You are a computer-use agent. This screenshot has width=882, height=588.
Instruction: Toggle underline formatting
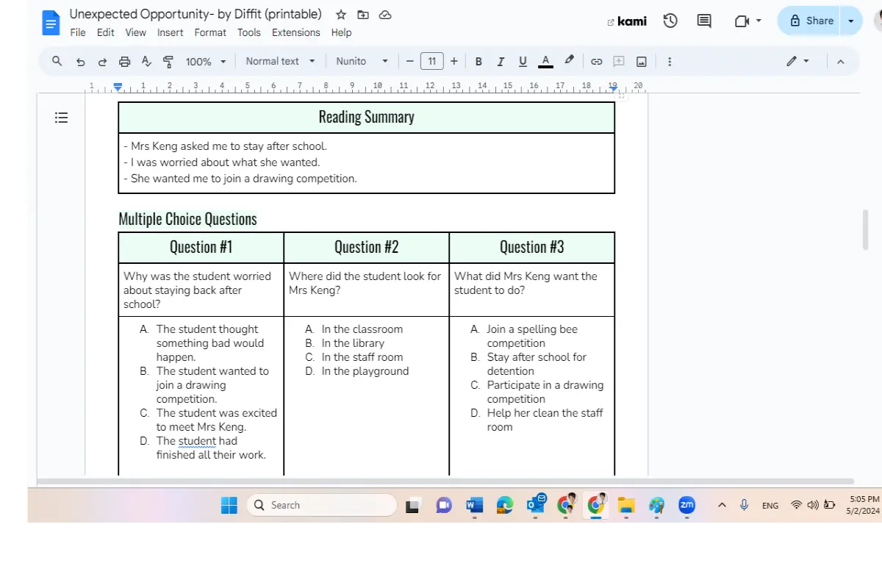523,62
